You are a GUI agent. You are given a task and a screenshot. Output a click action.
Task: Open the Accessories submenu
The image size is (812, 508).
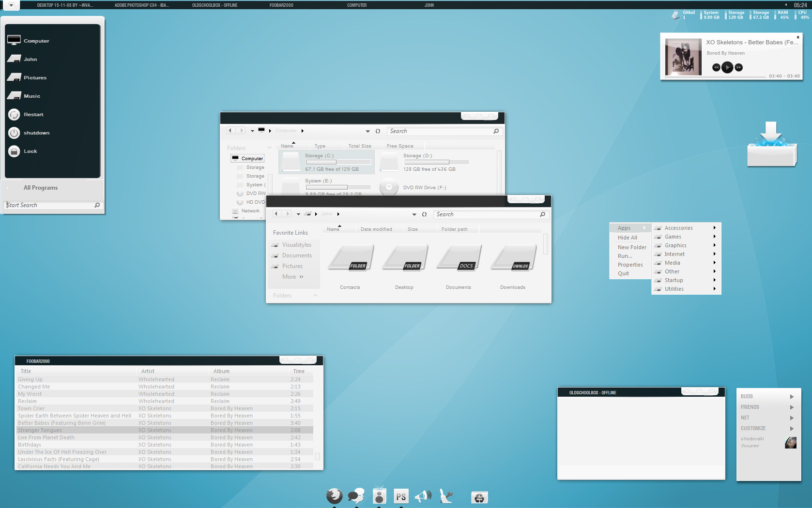686,228
